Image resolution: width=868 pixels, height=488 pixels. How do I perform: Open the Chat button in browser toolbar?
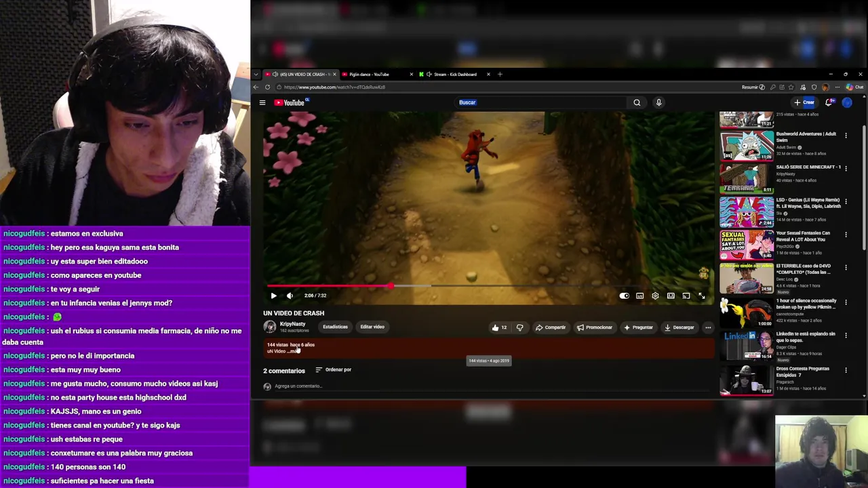(x=854, y=87)
